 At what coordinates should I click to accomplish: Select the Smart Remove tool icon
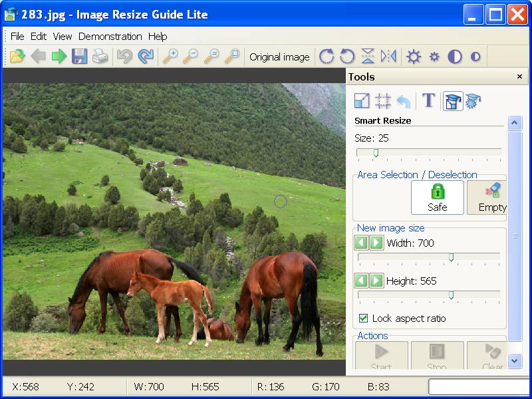[473, 101]
